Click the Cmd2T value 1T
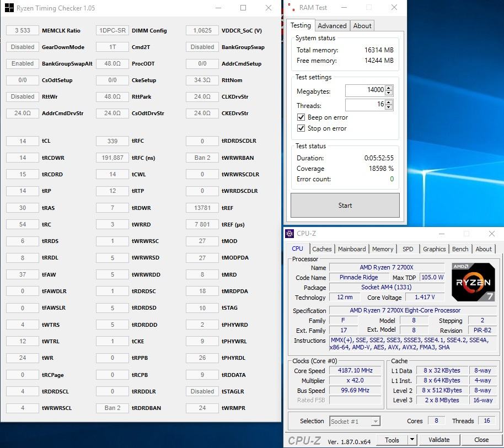The height and width of the screenshot is (448, 504). (x=112, y=47)
